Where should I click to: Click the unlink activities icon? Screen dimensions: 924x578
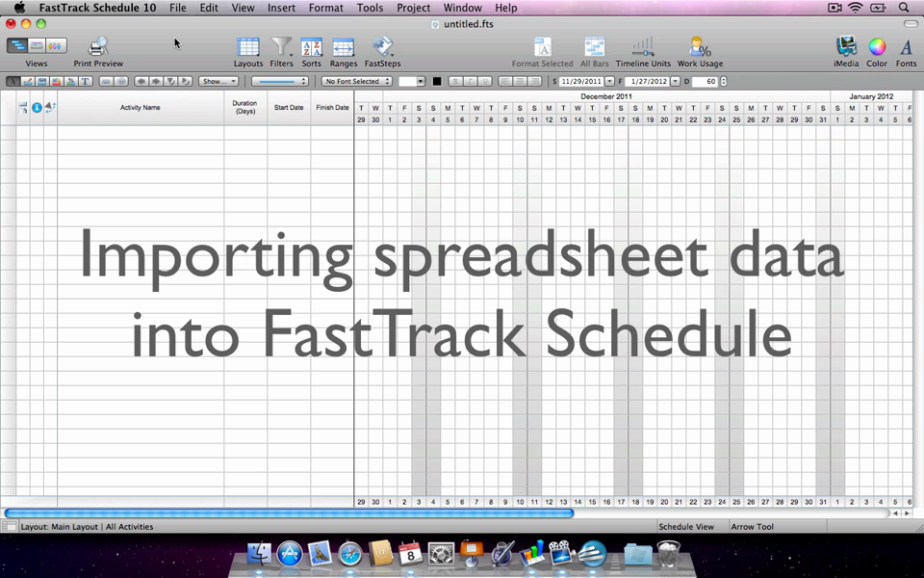(121, 81)
